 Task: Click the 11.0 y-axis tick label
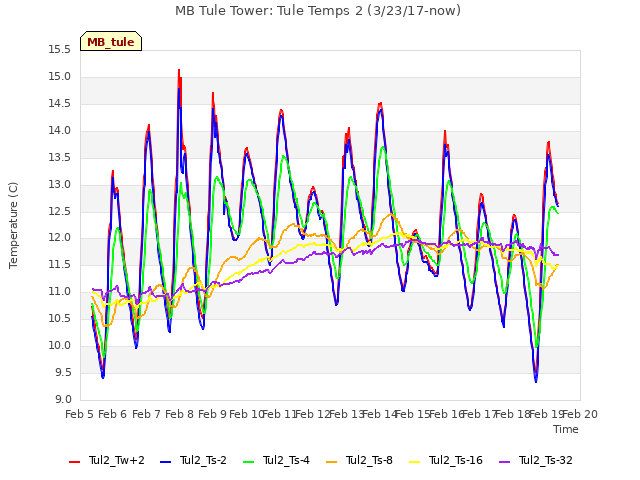tap(60, 291)
